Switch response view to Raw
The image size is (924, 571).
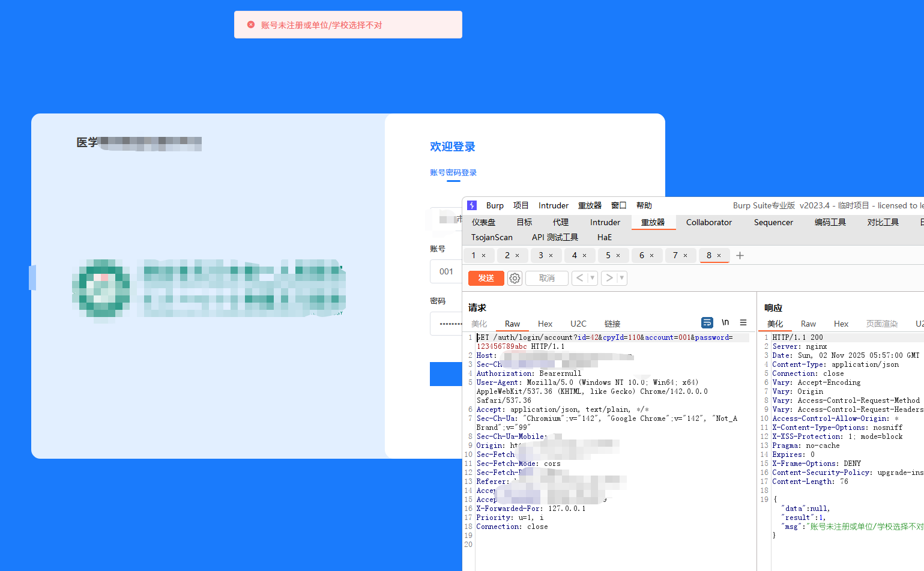pyautogui.click(x=808, y=324)
